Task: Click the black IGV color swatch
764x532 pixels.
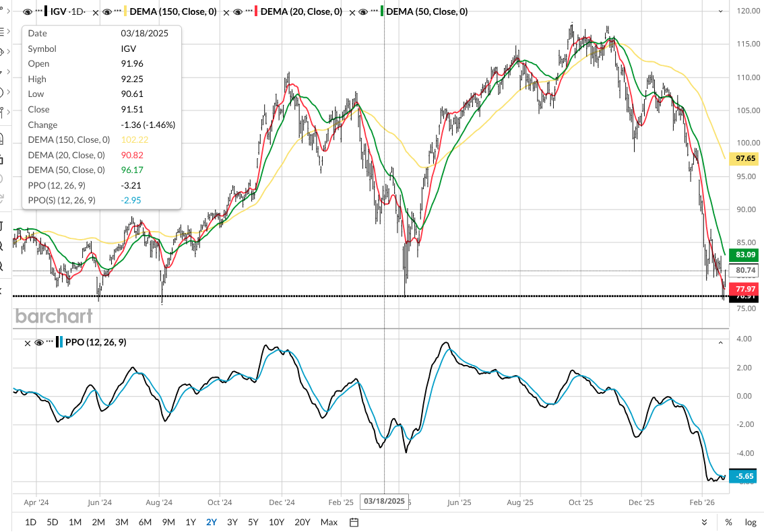Action: [x=46, y=11]
